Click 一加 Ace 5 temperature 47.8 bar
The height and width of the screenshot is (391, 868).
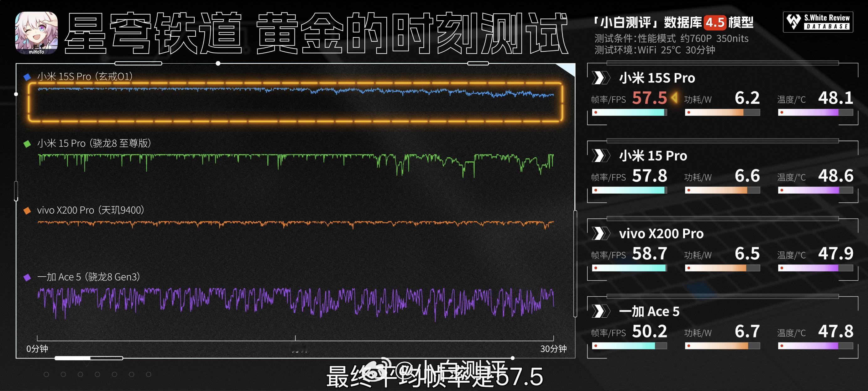point(815,346)
